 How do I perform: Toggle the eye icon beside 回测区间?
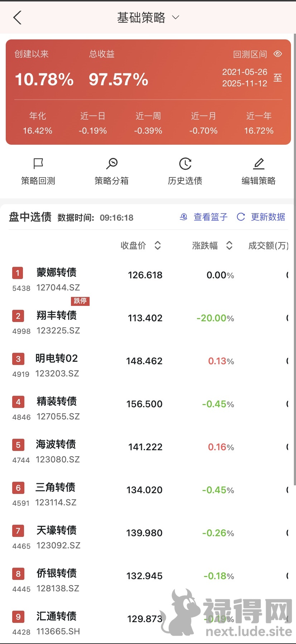click(278, 54)
